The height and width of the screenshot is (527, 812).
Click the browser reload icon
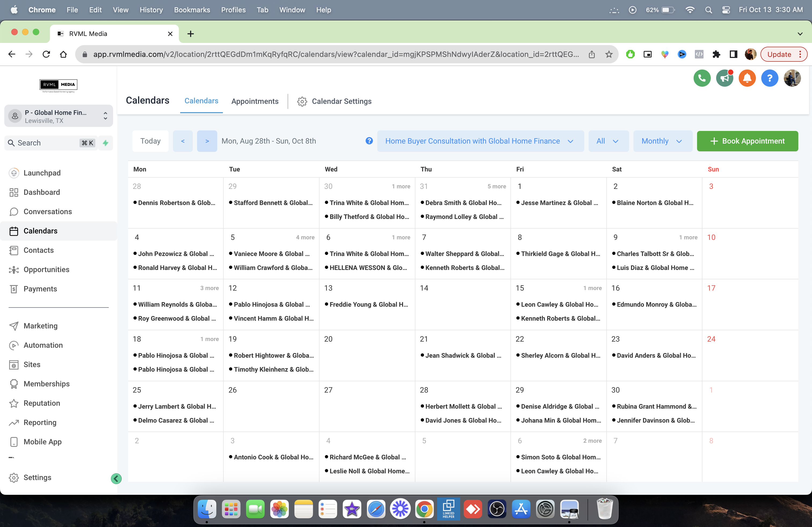tap(46, 54)
